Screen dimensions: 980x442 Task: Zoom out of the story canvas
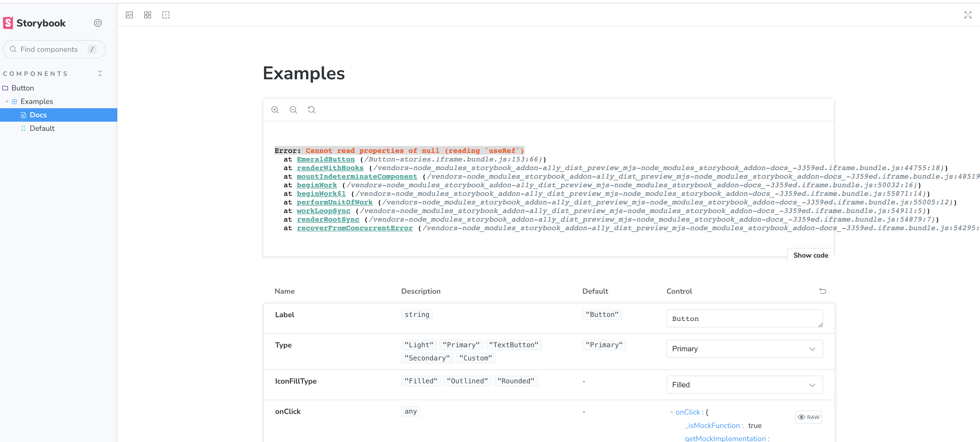[x=293, y=110]
